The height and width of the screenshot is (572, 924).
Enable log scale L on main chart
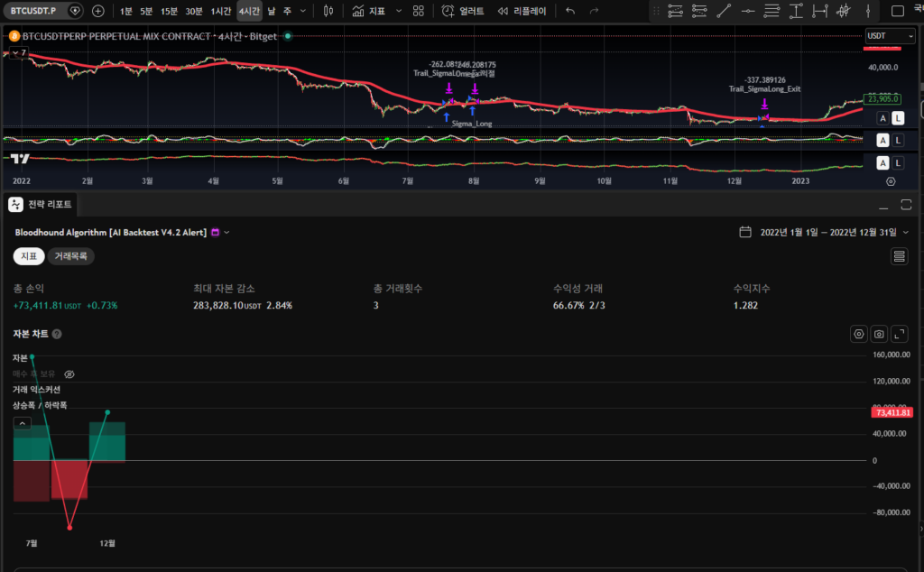point(898,118)
